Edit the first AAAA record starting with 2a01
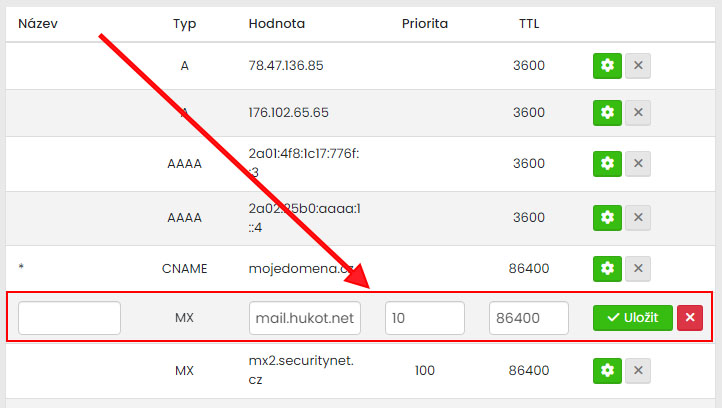Viewport: 722px width, 408px height. pos(606,163)
